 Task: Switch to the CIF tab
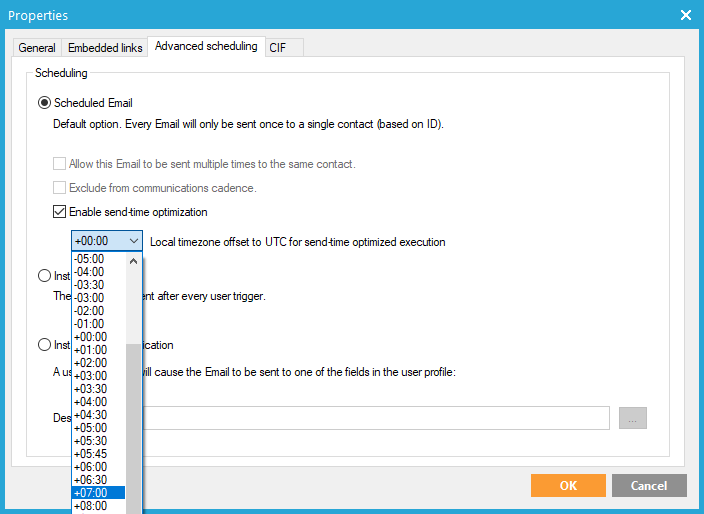pos(277,48)
